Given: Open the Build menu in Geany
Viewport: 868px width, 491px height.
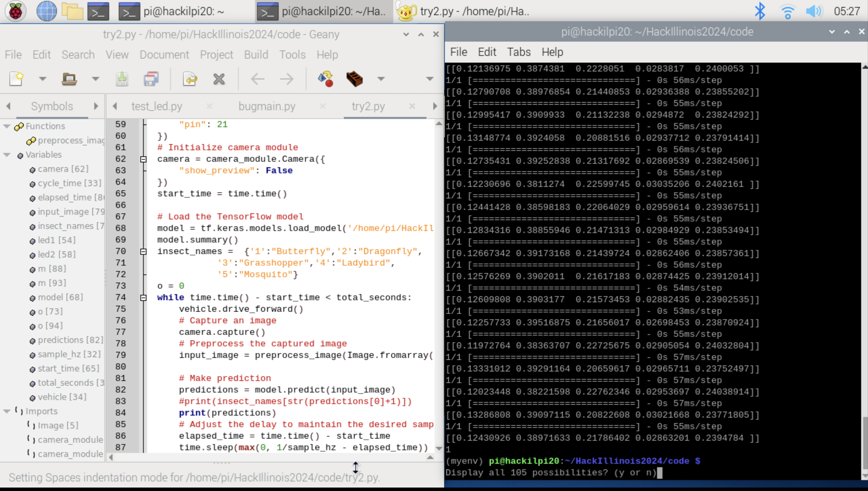Looking at the screenshot, I should click(256, 55).
